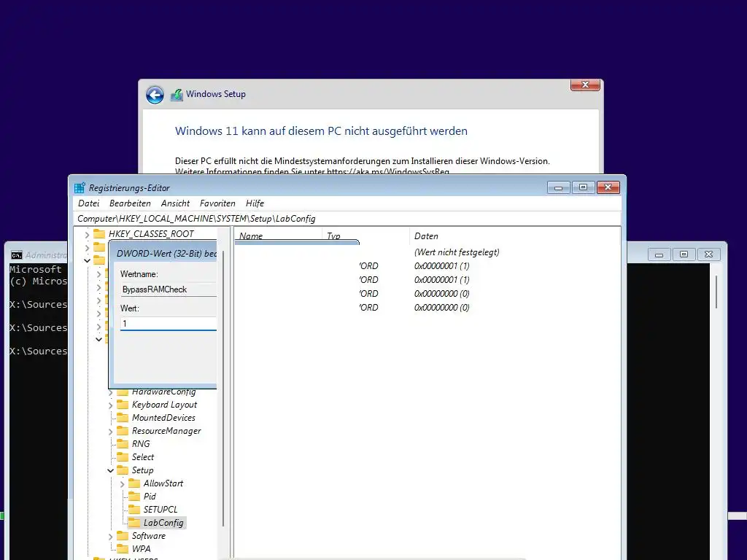Expand the Keyboard Layout key

(x=111, y=405)
